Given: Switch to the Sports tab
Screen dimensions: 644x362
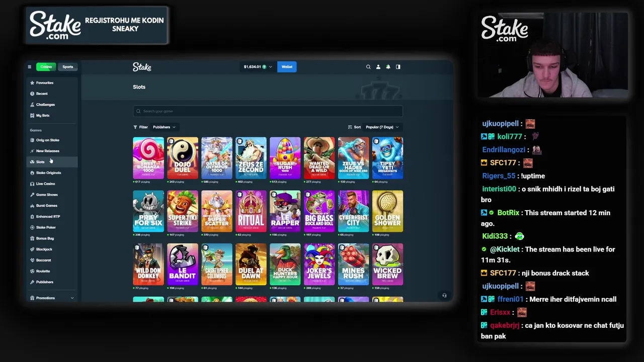Looking at the screenshot, I should (67, 67).
